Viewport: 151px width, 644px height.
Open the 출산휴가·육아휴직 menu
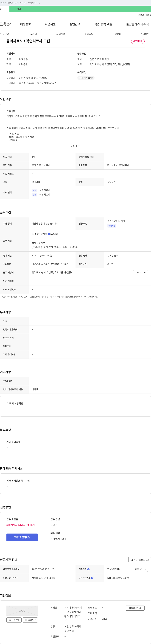(x=137, y=24)
